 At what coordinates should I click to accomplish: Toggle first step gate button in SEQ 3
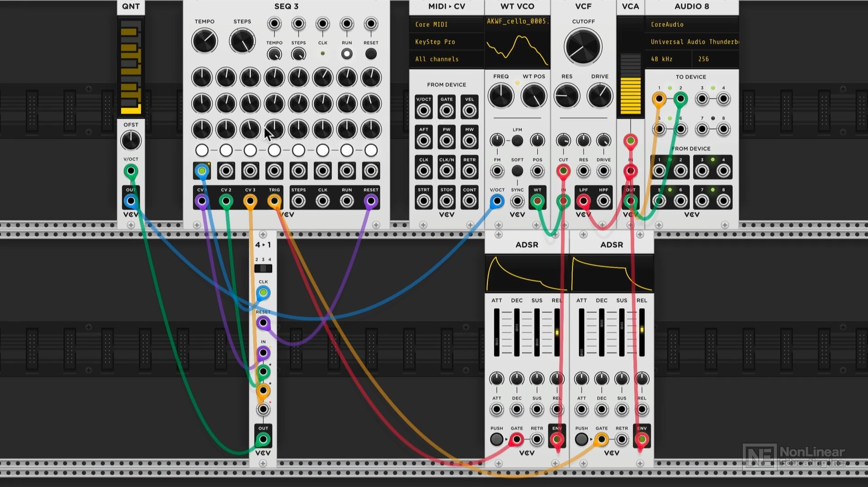202,150
